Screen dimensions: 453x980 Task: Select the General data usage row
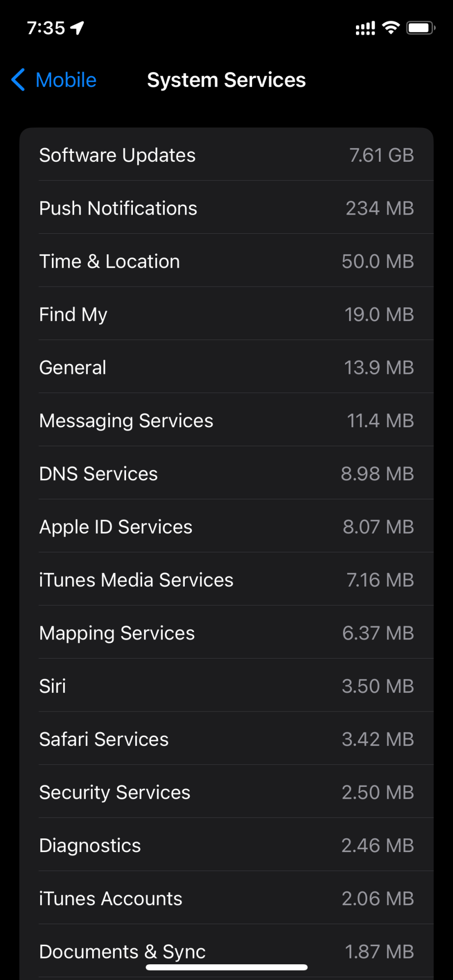pos(226,367)
